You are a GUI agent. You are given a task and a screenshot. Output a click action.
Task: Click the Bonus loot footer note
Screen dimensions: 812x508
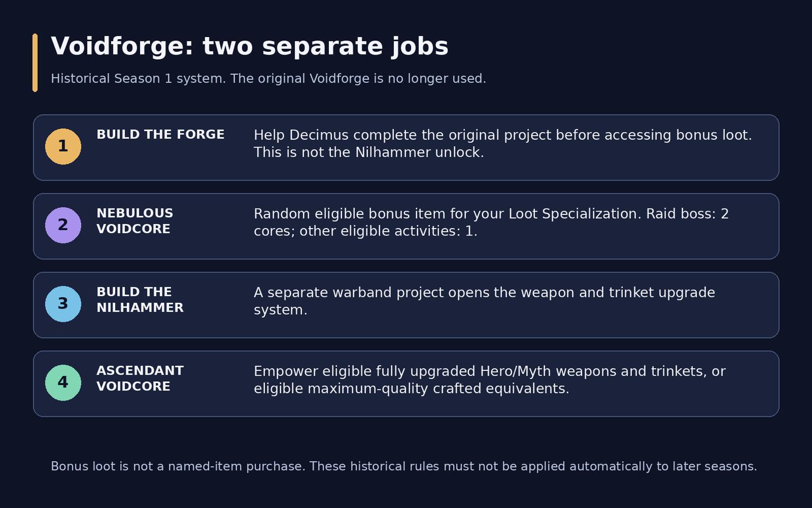[x=404, y=466]
